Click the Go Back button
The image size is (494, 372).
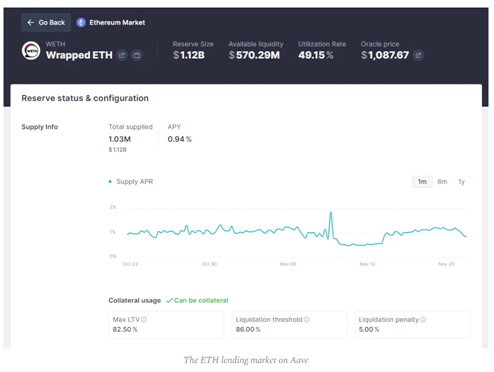(46, 23)
